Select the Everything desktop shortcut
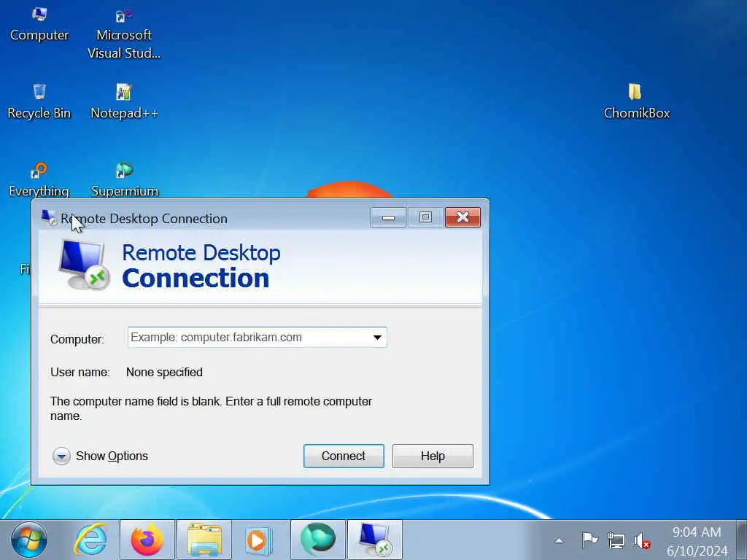Viewport: 747px width, 560px height. point(39,179)
